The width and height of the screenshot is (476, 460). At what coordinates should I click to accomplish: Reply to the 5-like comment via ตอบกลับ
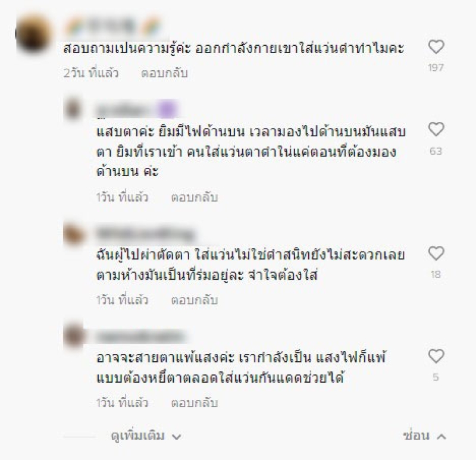pos(195,403)
